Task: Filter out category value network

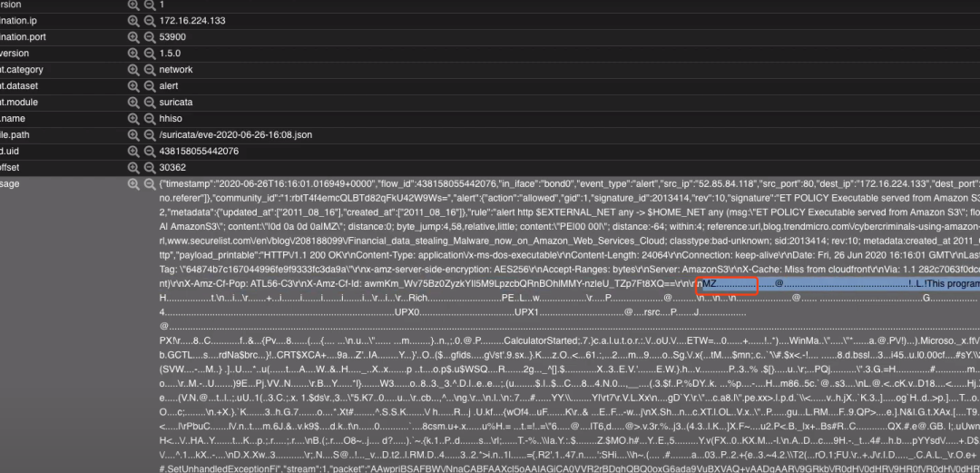Action: pos(150,69)
